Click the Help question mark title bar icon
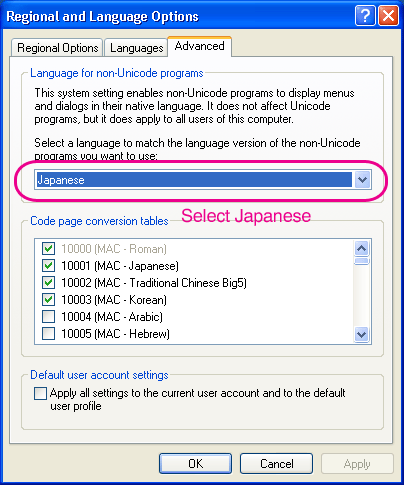Viewport: 404px width, 485px height. coord(365,15)
